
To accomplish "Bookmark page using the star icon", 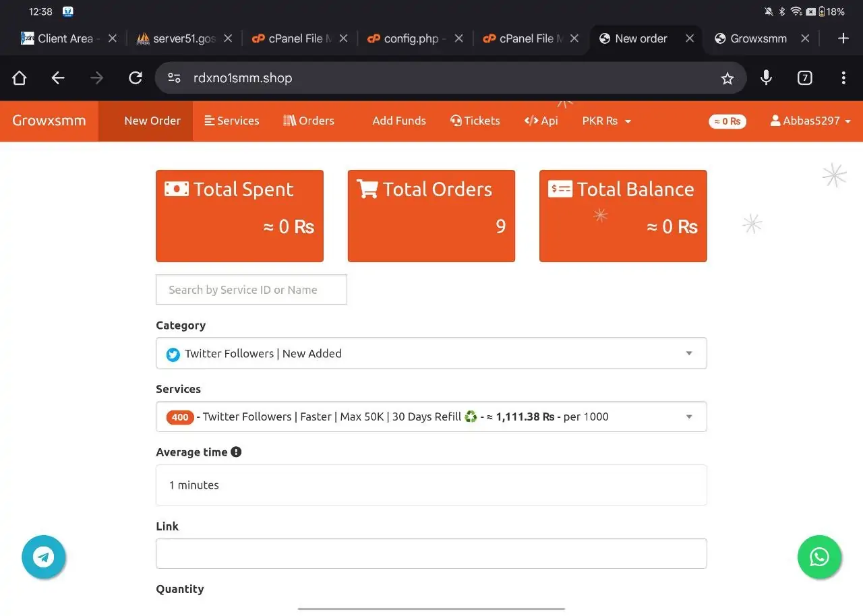I will [727, 79].
